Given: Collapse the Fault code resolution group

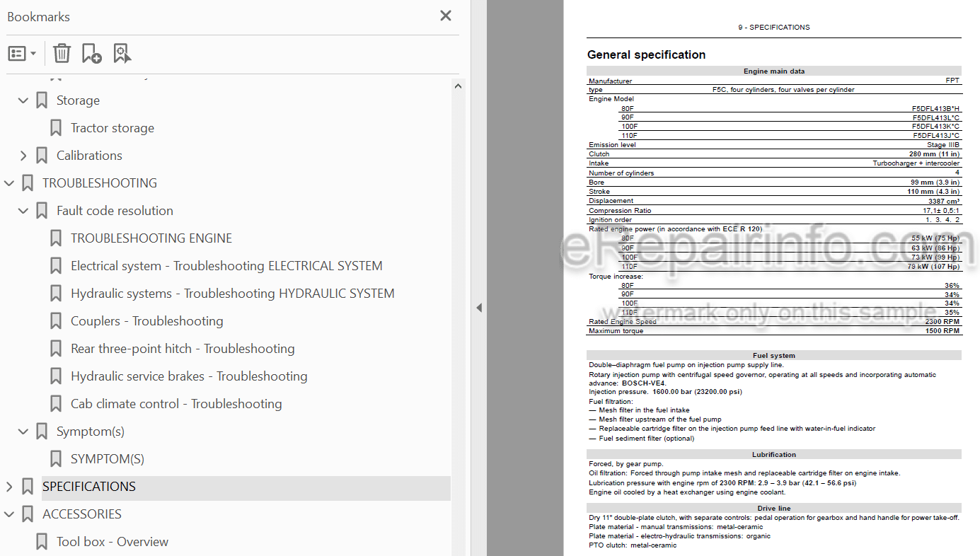Looking at the screenshot, I should pos(23,211).
